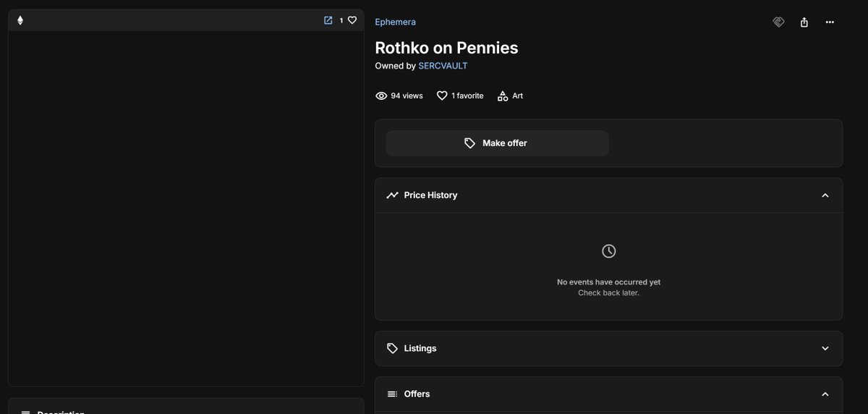This screenshot has width=868, height=414.
Task: Click the favorite count number beside heart
Action: [x=341, y=20]
